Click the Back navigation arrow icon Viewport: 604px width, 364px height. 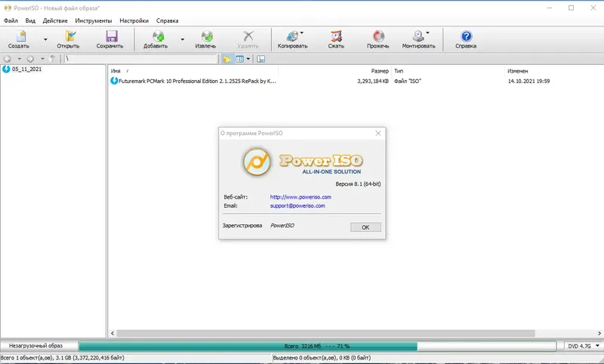[8, 59]
